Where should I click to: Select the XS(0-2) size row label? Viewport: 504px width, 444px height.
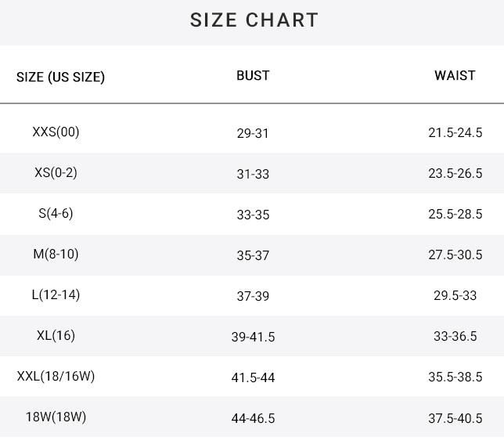coord(56,172)
